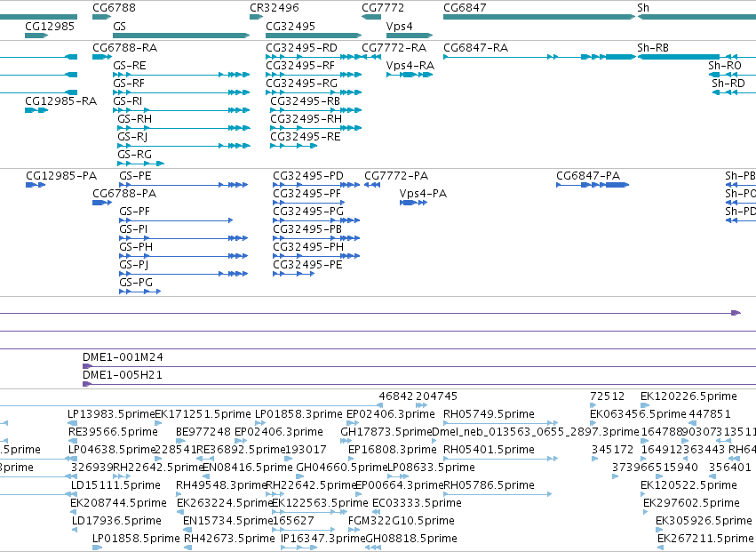Select transcript CG32495-RD
Image resolution: width=756 pixels, height=552 pixels.
[301, 48]
